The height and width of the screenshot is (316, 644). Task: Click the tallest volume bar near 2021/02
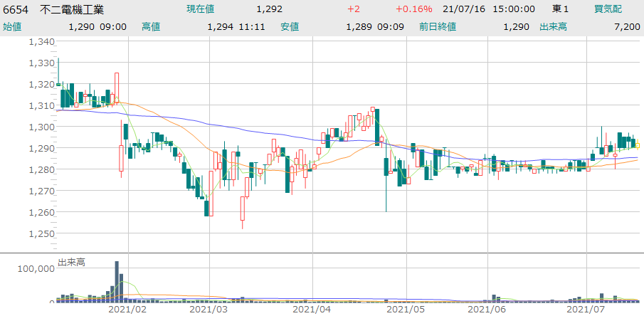(117, 282)
